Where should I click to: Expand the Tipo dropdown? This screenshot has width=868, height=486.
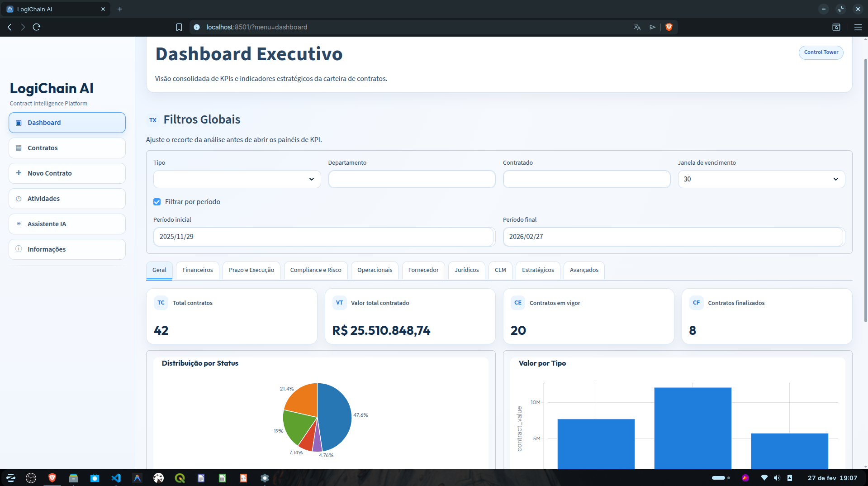tap(237, 179)
